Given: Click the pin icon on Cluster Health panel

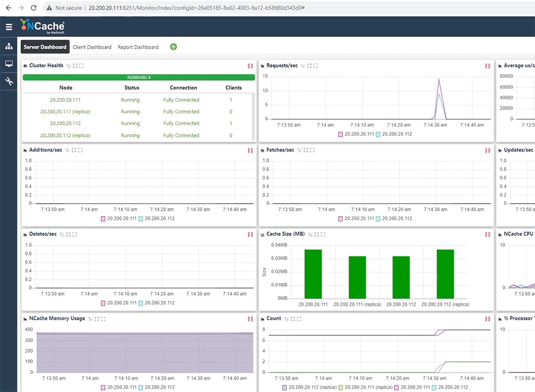Looking at the screenshot, I should pyautogui.click(x=68, y=65).
